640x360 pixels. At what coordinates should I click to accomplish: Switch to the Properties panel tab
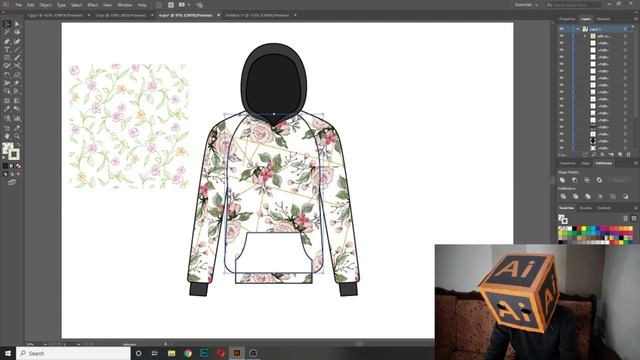tap(567, 19)
